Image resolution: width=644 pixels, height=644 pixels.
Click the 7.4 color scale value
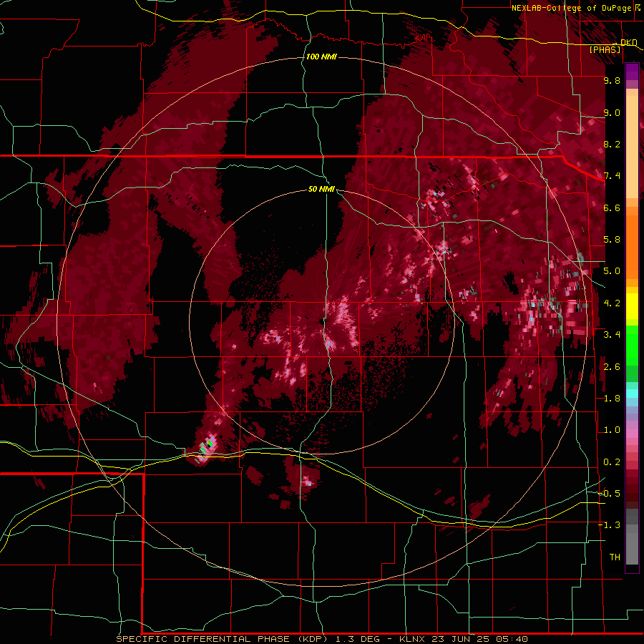pos(612,176)
